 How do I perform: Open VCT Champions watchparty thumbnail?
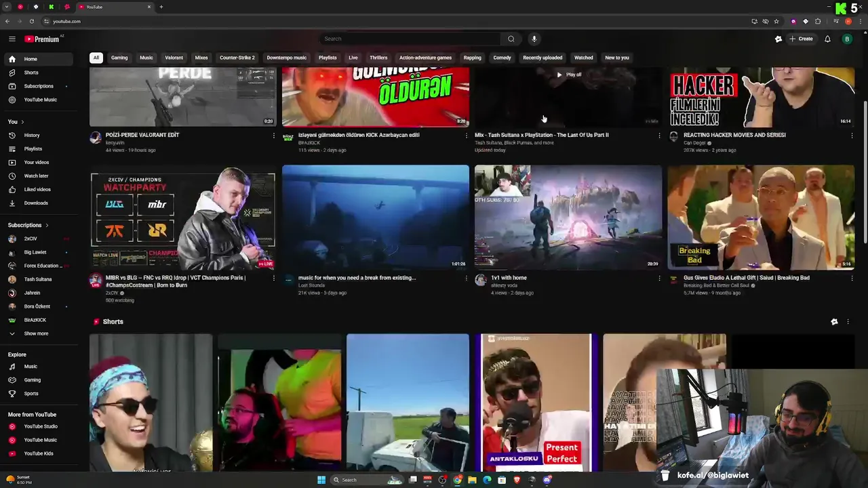183,218
